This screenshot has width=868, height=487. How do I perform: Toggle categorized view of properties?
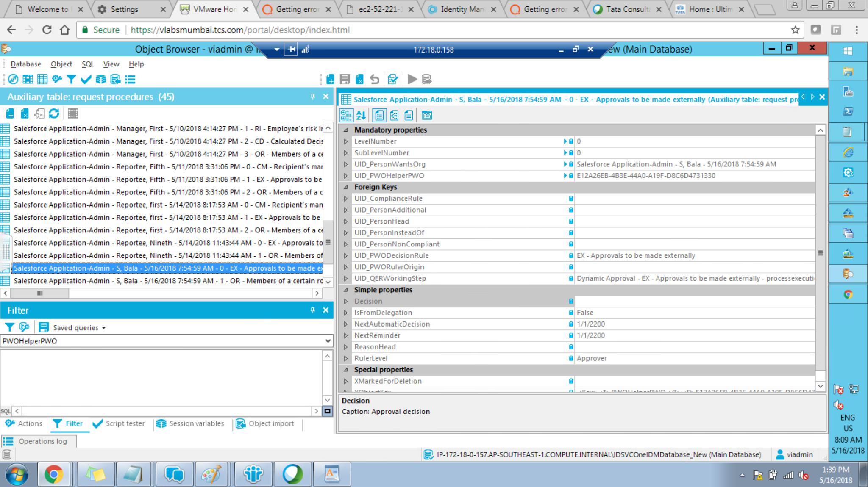point(346,115)
